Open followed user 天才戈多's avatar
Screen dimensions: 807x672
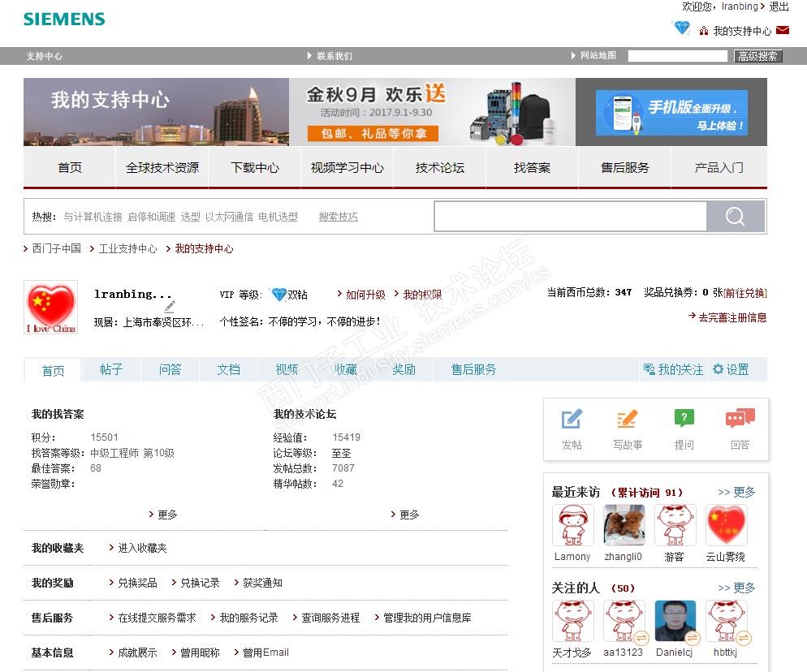tap(572, 621)
